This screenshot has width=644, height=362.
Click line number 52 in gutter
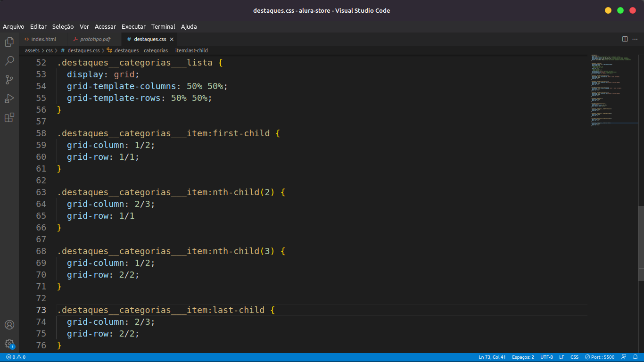[x=41, y=63]
